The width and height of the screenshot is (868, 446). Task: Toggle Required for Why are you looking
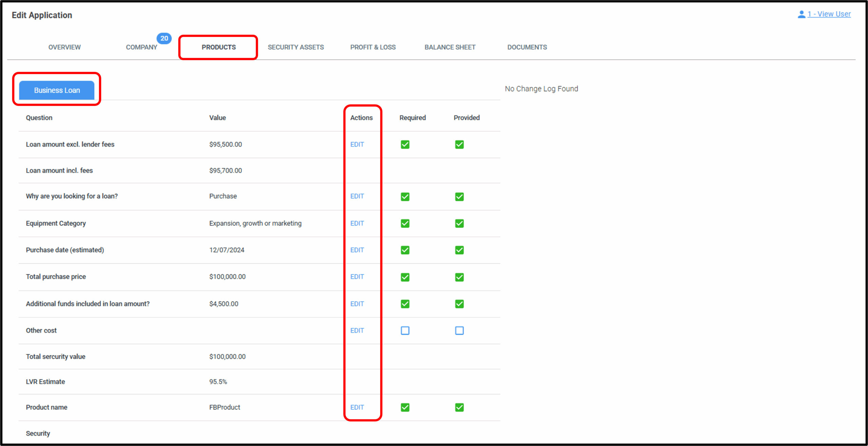click(405, 197)
